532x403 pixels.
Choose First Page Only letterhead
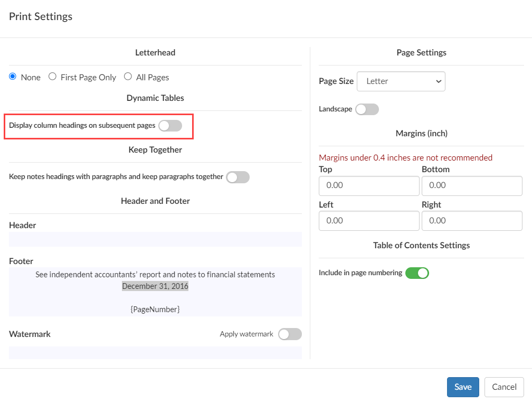[x=52, y=77]
